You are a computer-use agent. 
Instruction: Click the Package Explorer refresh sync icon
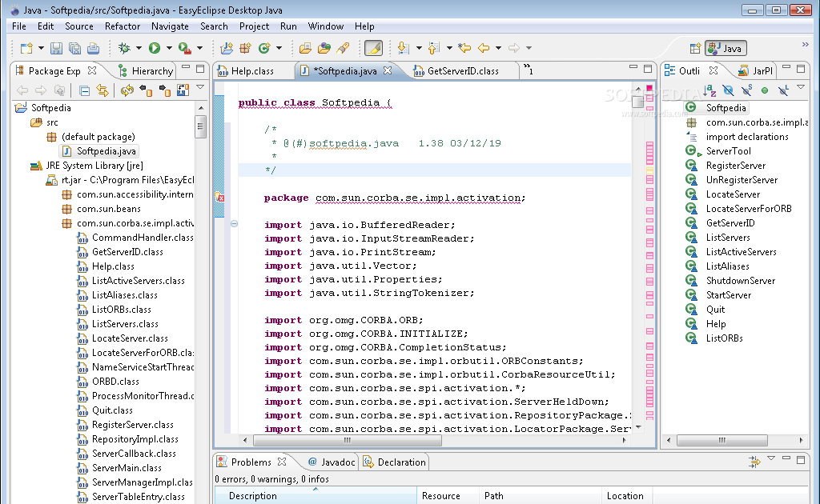point(127,91)
